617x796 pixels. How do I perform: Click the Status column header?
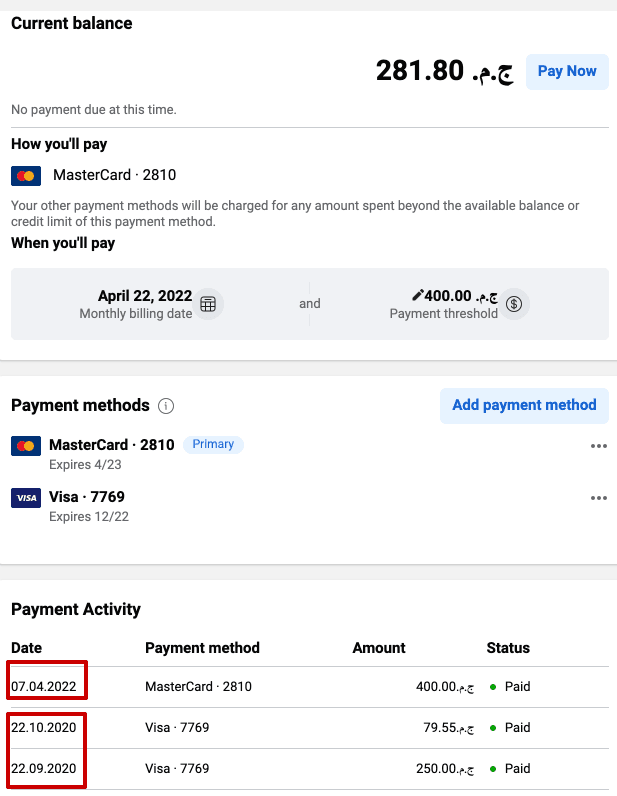(508, 648)
